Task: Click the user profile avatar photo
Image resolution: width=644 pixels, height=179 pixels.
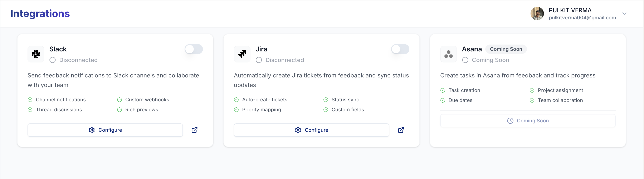Action: [x=537, y=14]
